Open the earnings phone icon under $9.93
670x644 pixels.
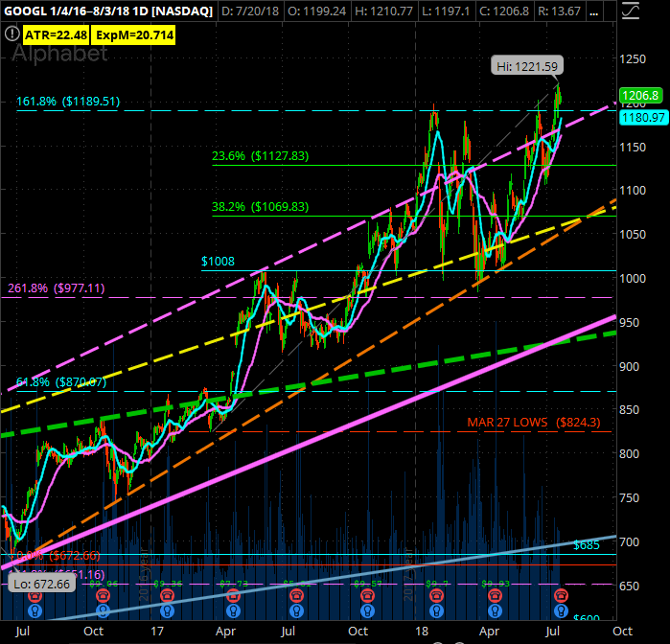(495, 595)
